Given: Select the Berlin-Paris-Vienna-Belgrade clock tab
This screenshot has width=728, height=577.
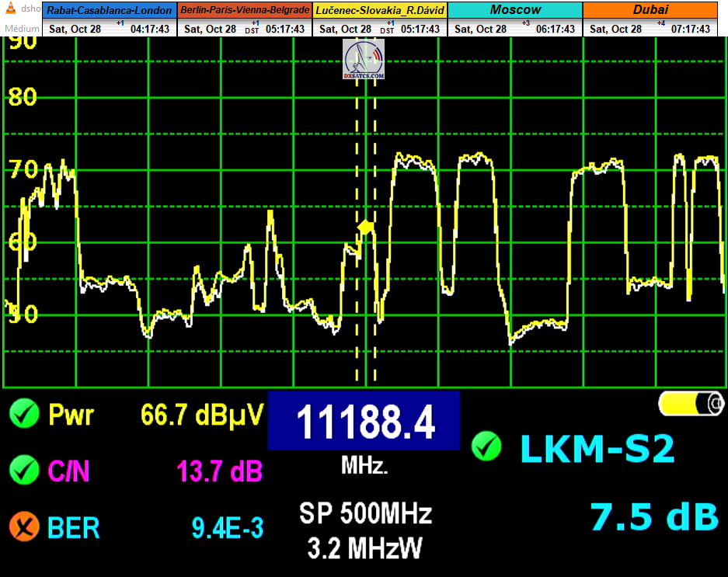Looking at the screenshot, I should pyautogui.click(x=245, y=11).
